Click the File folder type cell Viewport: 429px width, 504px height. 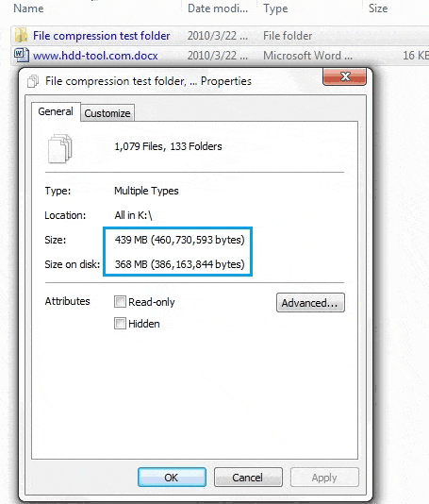pos(288,36)
